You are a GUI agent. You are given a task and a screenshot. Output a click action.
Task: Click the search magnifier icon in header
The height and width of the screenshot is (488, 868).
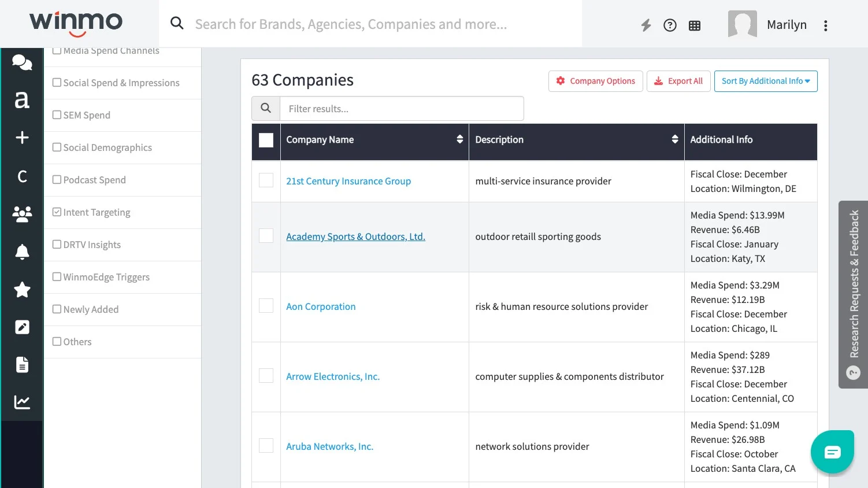177,23
